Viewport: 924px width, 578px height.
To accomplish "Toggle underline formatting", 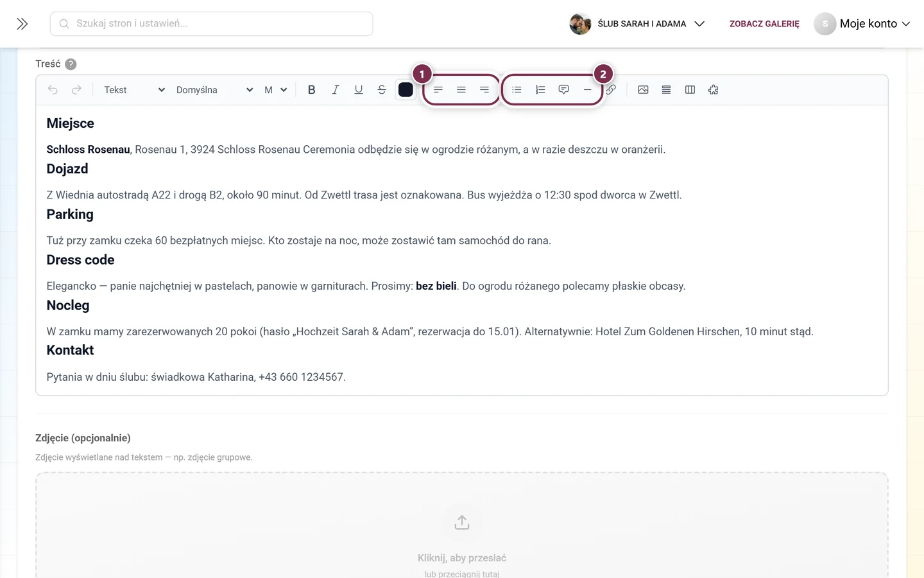I will [x=359, y=90].
